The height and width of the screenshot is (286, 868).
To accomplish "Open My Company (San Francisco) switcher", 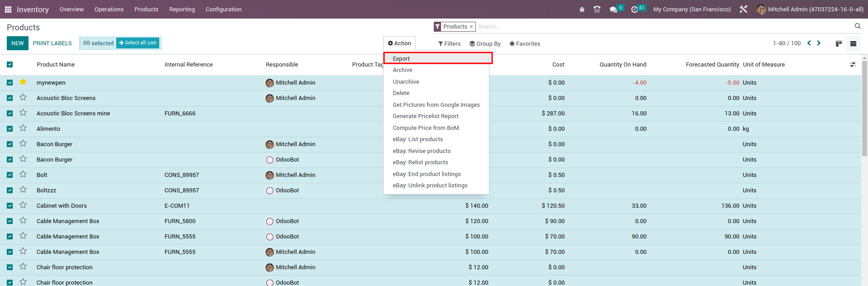I will pyautogui.click(x=692, y=9).
